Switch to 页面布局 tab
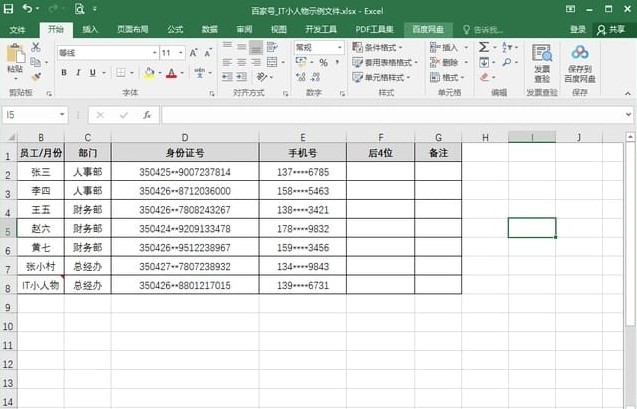This screenshot has width=637, height=409. click(x=132, y=29)
